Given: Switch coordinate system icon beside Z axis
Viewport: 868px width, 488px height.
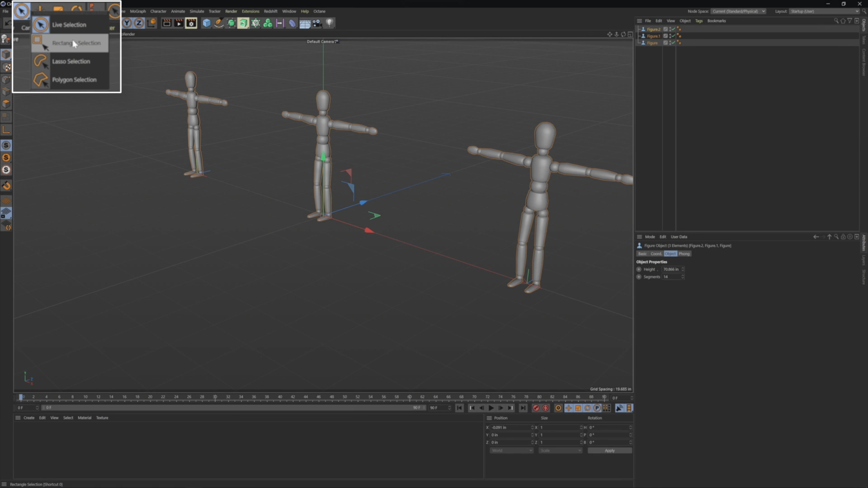Looking at the screenshot, I should pyautogui.click(x=152, y=23).
